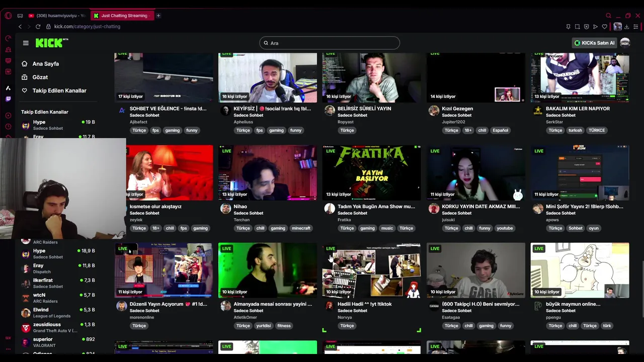Image resolution: width=644 pixels, height=362 pixels.
Task: Click the kick.com address bar
Action: tap(87, 27)
